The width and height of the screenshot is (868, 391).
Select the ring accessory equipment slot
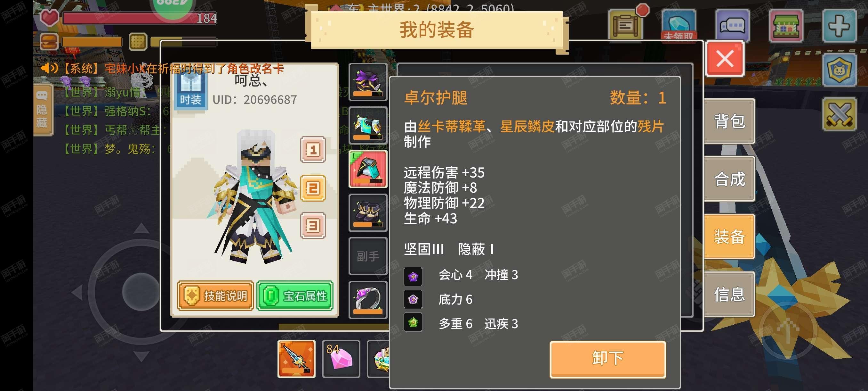tap(368, 300)
